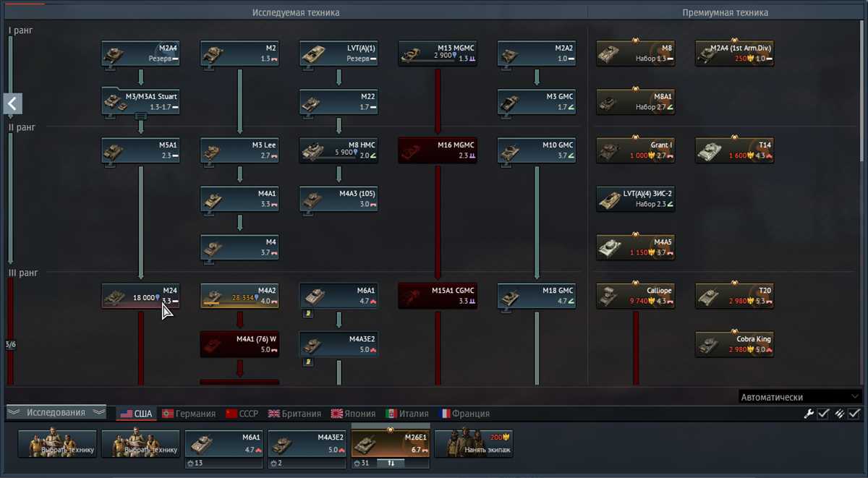Select the M3 GMC tank destroyer
Viewport: 868px width, 478px height.
[x=537, y=102]
